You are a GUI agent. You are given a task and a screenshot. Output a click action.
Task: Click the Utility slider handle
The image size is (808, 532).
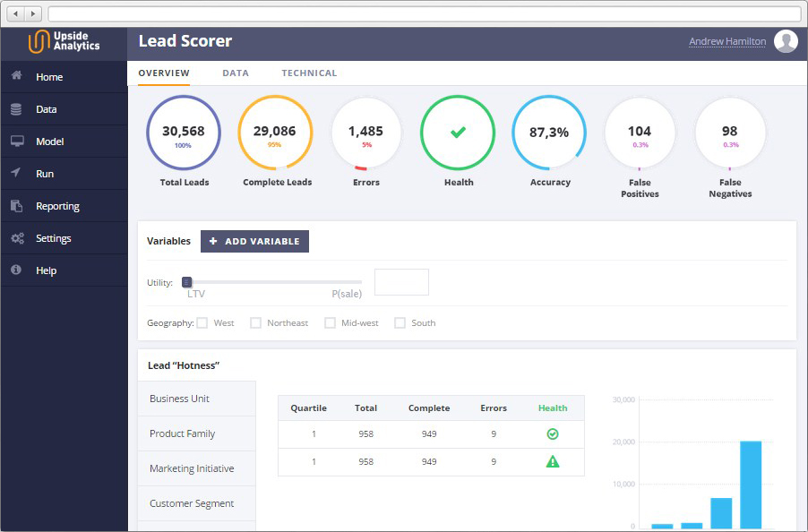click(187, 282)
